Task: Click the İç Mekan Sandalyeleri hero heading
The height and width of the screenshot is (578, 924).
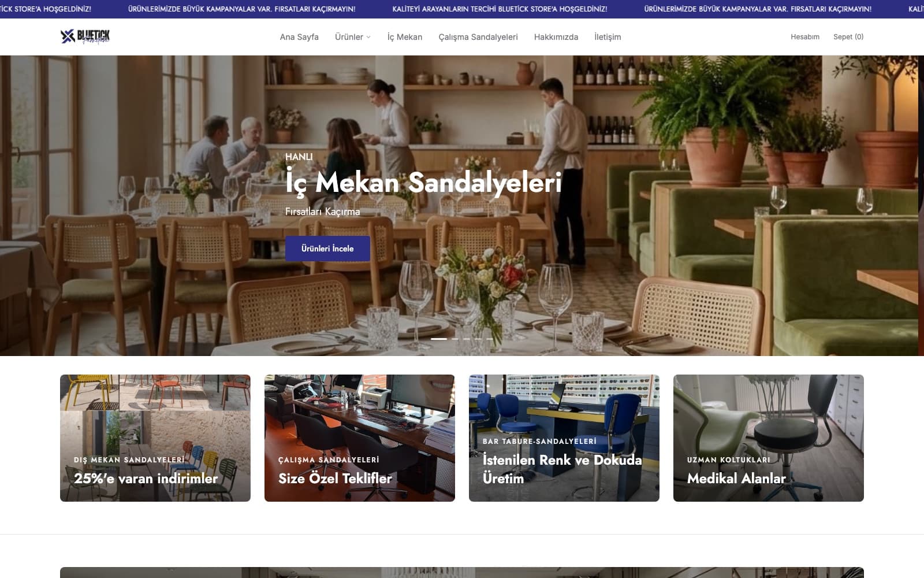Action: pyautogui.click(x=423, y=183)
